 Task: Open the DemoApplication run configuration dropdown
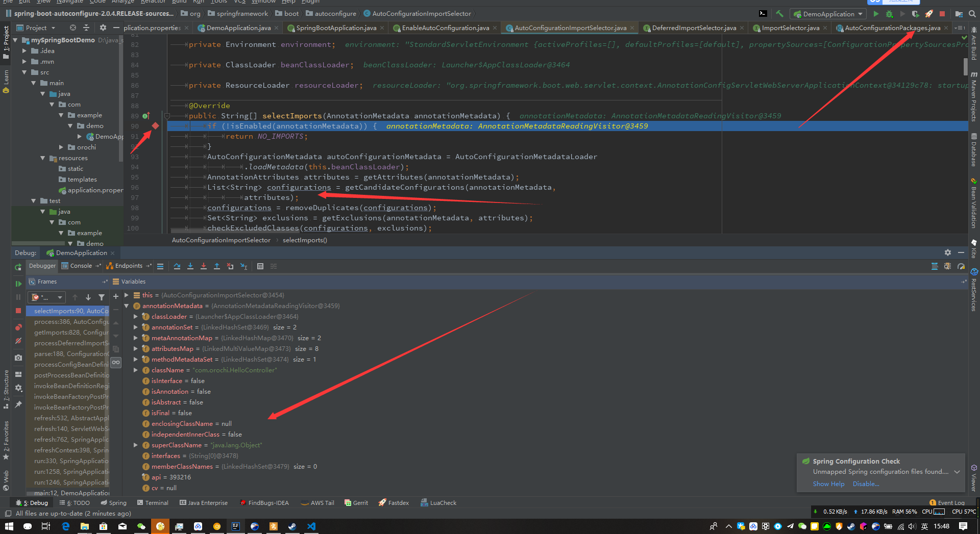pyautogui.click(x=827, y=14)
